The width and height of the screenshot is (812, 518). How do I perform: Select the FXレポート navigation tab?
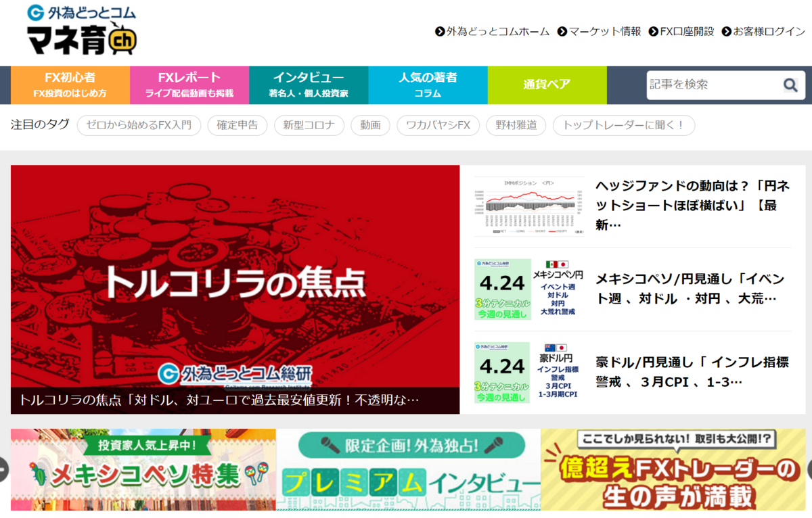click(189, 85)
